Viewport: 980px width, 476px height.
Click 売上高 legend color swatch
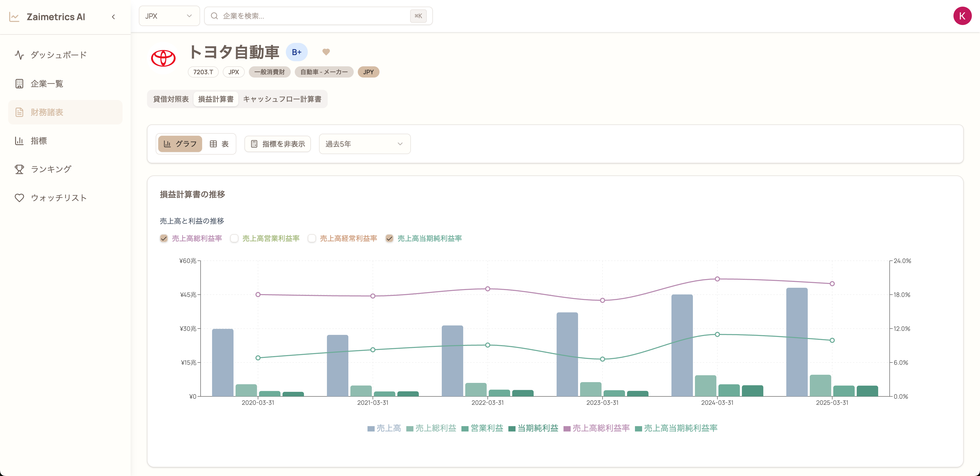click(371, 429)
